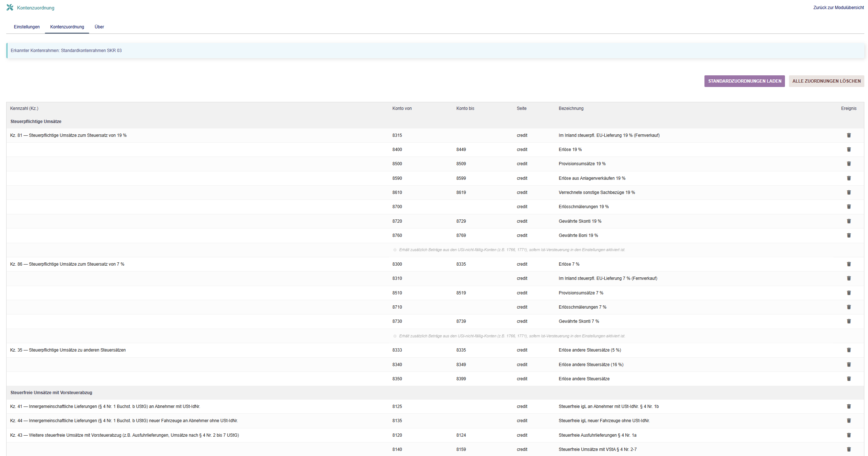This screenshot has width=868, height=456.
Task: Delete EU-Lieferung 7 % (Fernverkauf) row
Action: (x=849, y=278)
